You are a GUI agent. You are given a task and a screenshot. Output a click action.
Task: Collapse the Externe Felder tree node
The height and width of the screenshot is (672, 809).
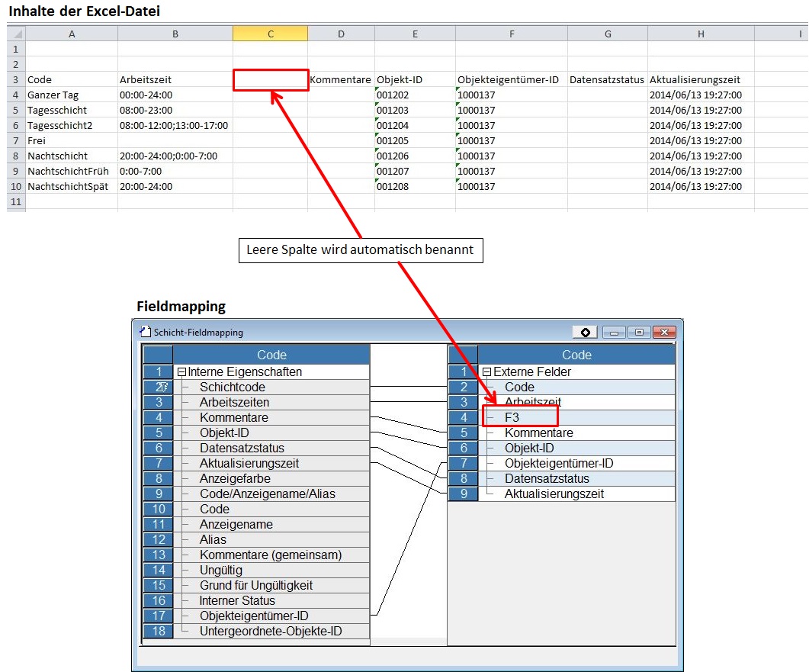click(x=486, y=372)
